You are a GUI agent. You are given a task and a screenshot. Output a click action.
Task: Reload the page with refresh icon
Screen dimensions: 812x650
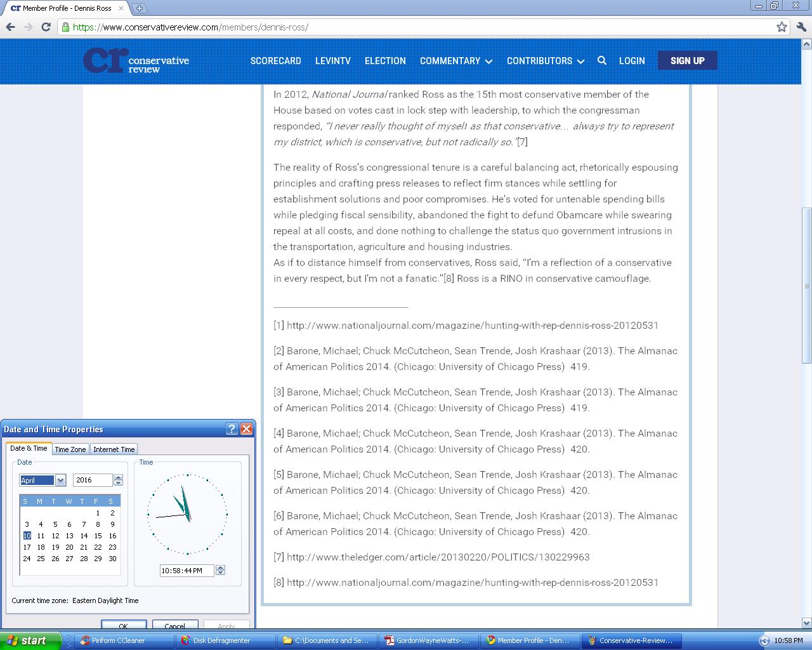pyautogui.click(x=46, y=27)
